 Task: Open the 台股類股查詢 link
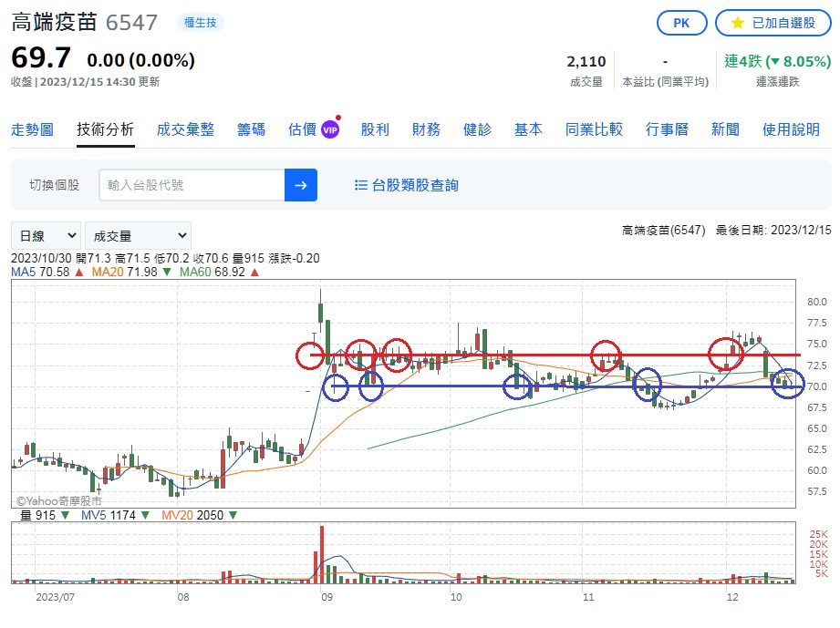coord(415,185)
